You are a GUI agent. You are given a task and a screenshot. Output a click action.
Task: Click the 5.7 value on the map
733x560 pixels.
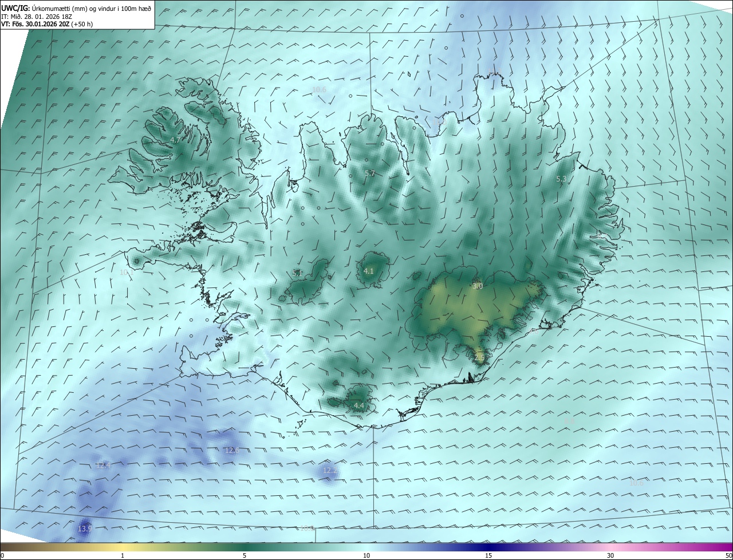click(x=370, y=173)
